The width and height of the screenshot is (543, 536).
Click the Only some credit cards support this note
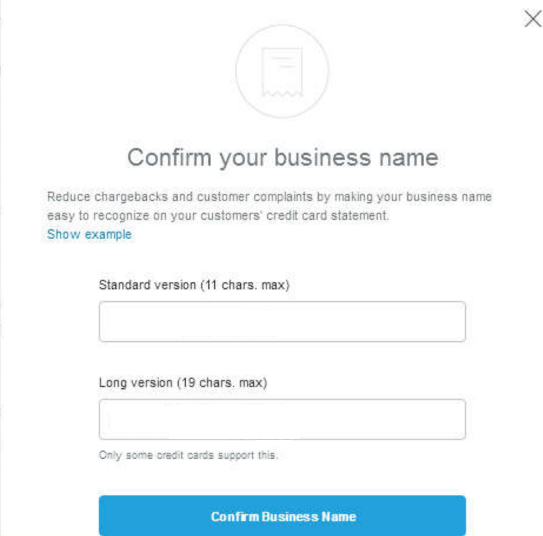point(189,455)
